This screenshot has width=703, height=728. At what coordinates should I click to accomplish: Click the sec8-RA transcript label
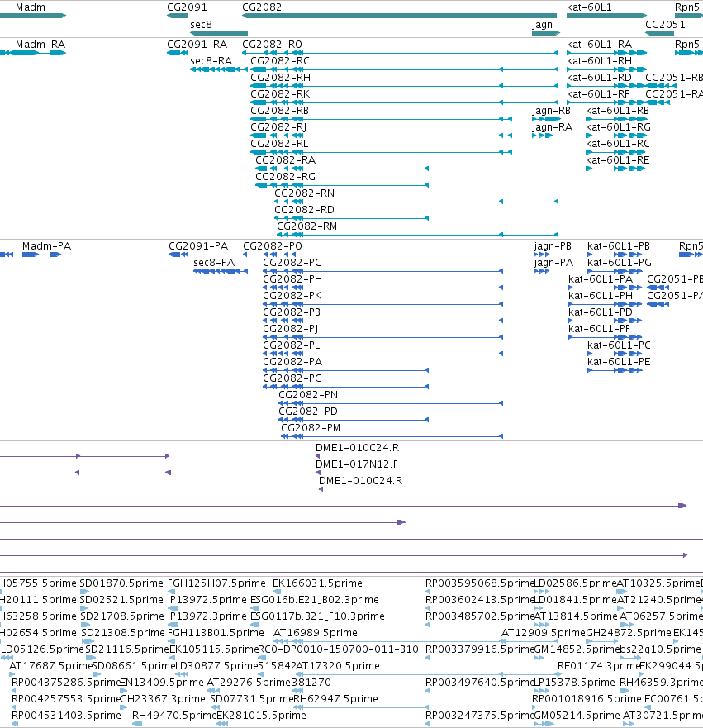211,61
